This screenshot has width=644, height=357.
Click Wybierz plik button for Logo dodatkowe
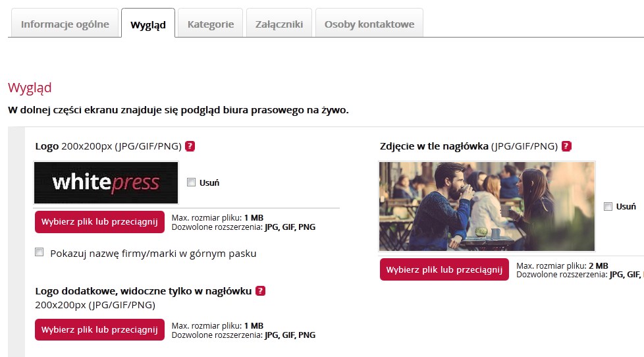pyautogui.click(x=100, y=329)
